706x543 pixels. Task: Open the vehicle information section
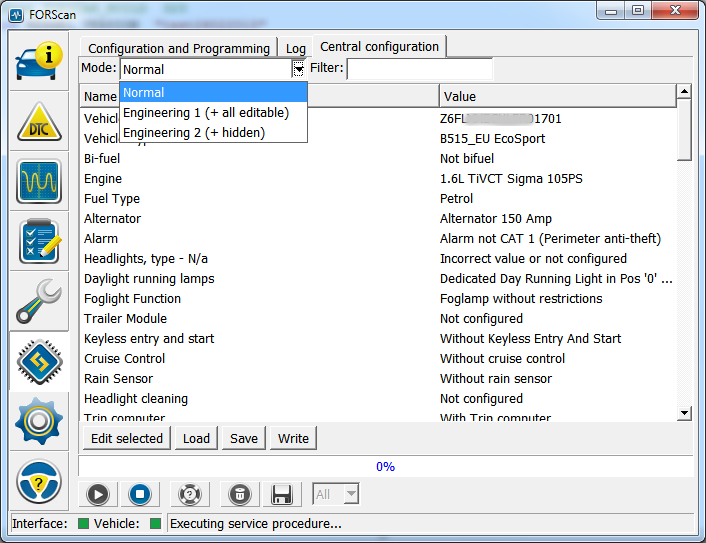tap(39, 63)
